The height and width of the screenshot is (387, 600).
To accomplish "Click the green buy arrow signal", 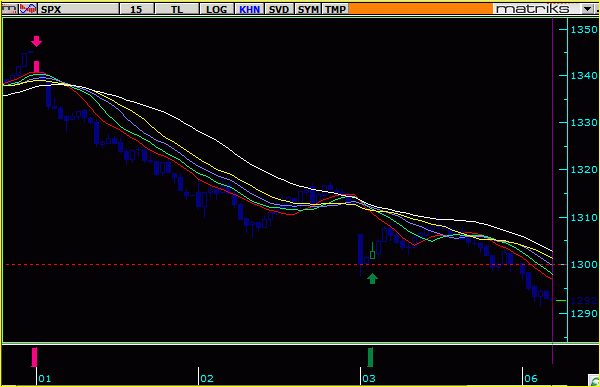I will [x=372, y=278].
